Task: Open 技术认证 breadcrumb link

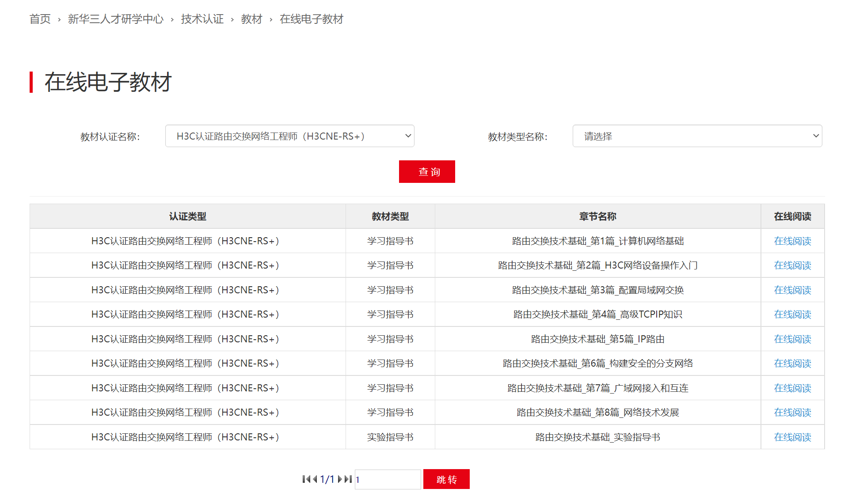Action: coord(202,19)
